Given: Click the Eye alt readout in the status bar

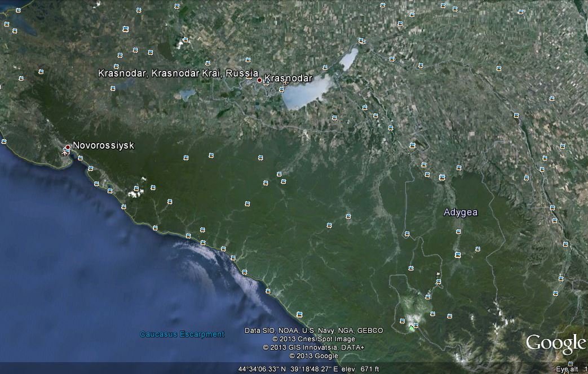Looking at the screenshot, I should 572,369.
